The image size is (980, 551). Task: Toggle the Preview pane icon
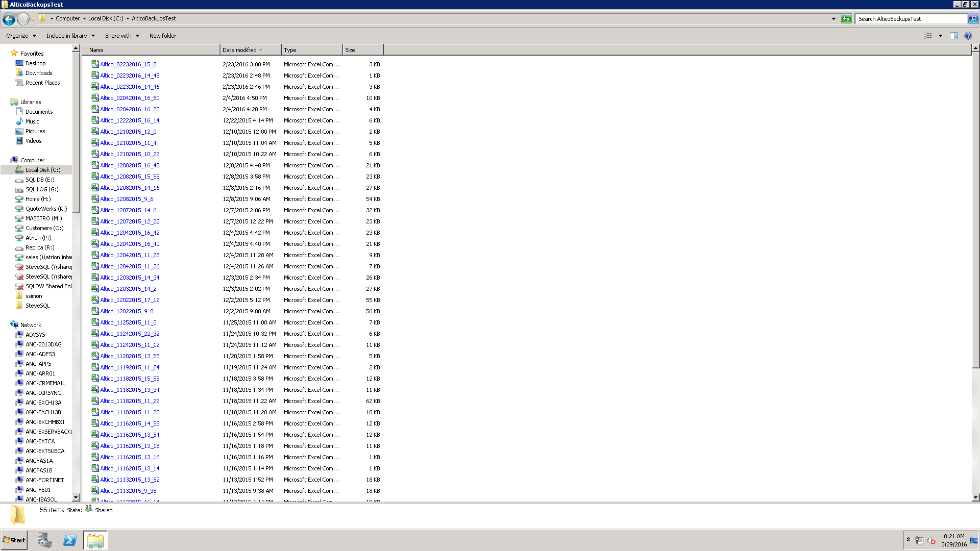coord(954,36)
